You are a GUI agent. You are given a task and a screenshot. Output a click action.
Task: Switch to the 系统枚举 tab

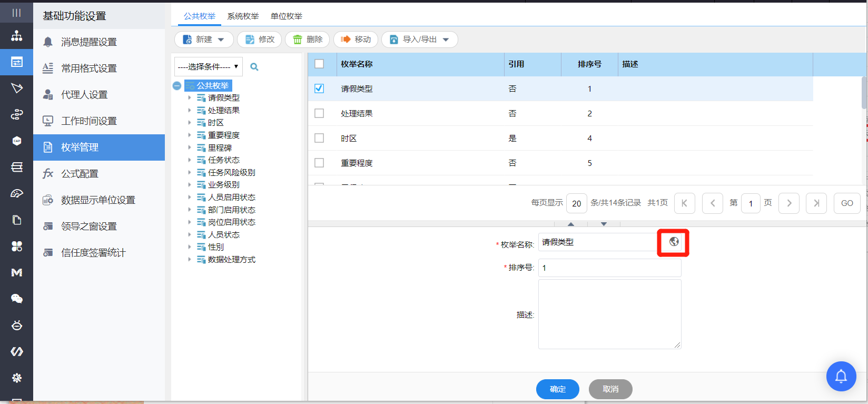[x=243, y=16]
